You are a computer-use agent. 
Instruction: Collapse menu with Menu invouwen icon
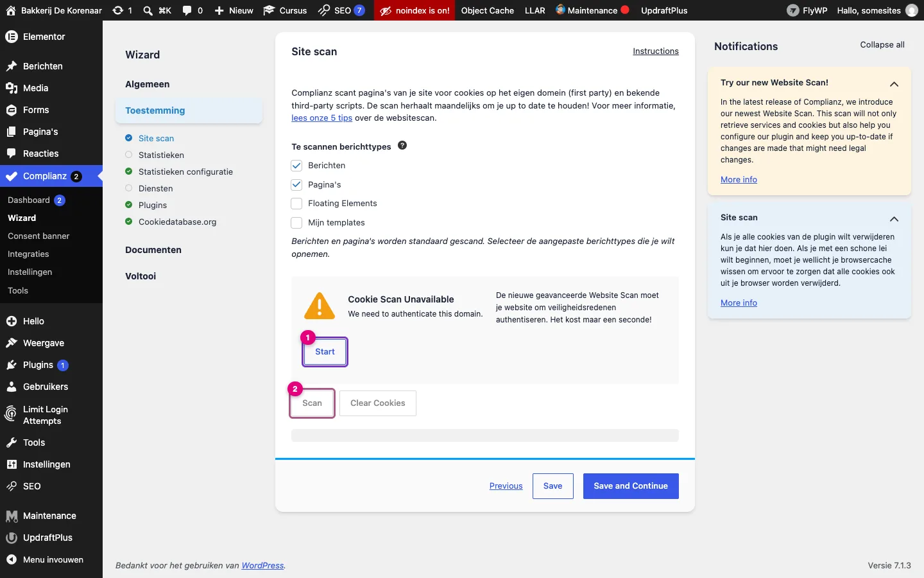coord(12,559)
